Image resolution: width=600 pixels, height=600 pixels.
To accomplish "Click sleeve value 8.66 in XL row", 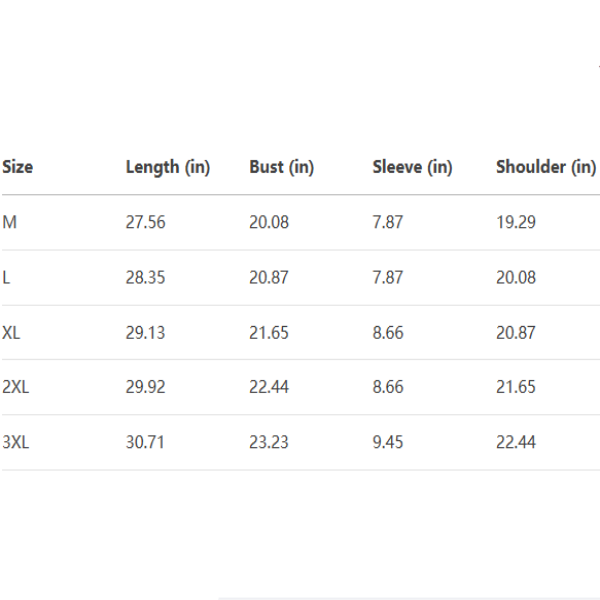I will point(388,332).
